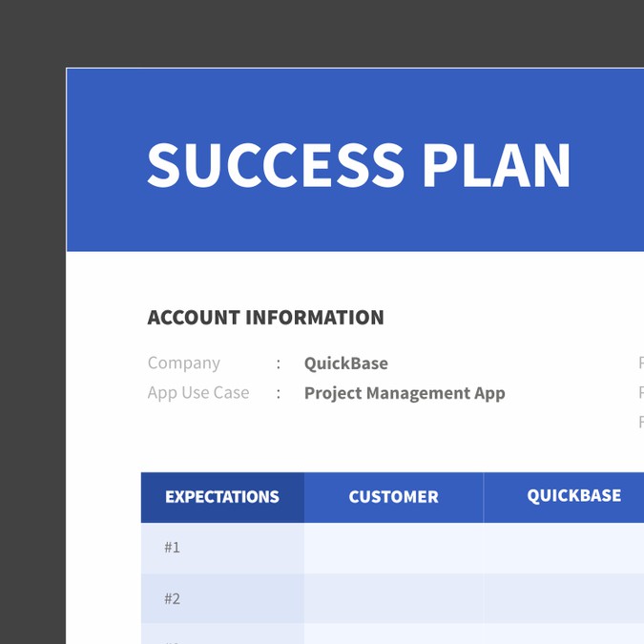644x644 pixels.
Task: Click the colon separator after Company
Action: point(279,364)
